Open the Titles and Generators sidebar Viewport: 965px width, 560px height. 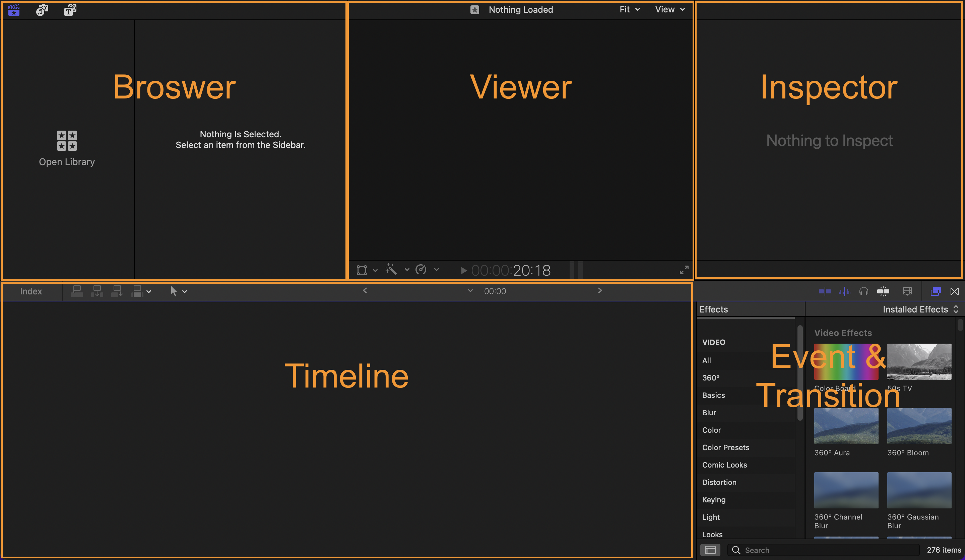click(x=70, y=10)
